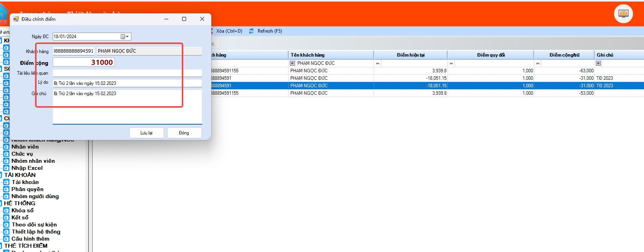Click the icon beside Khóa sổ

click(x=6, y=211)
